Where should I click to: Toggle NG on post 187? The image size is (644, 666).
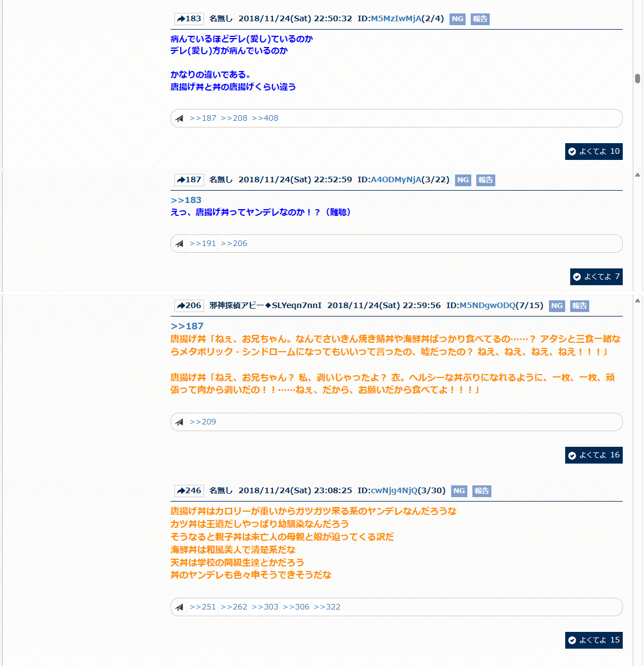(x=463, y=180)
